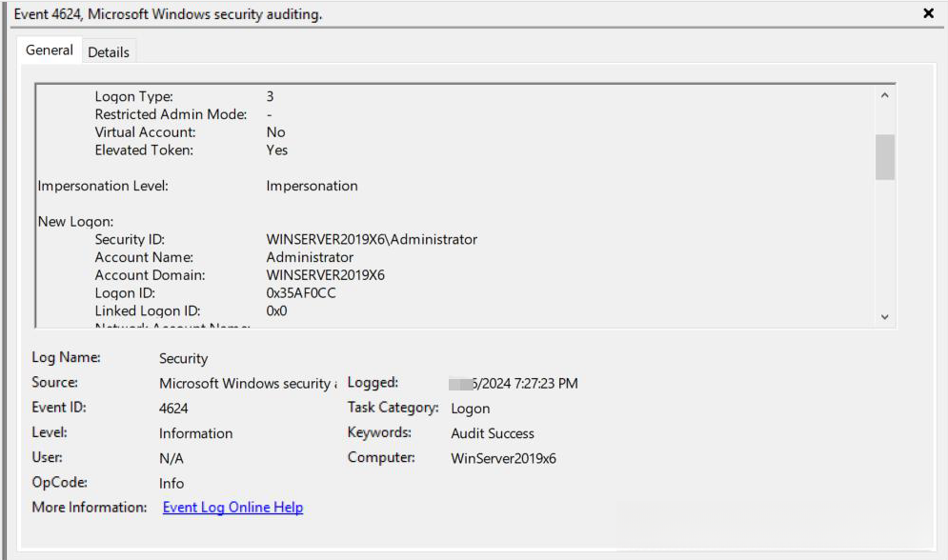Click the Linked Logon ID value 0x0
The width and height of the screenshot is (948, 560).
pyautogui.click(x=276, y=311)
